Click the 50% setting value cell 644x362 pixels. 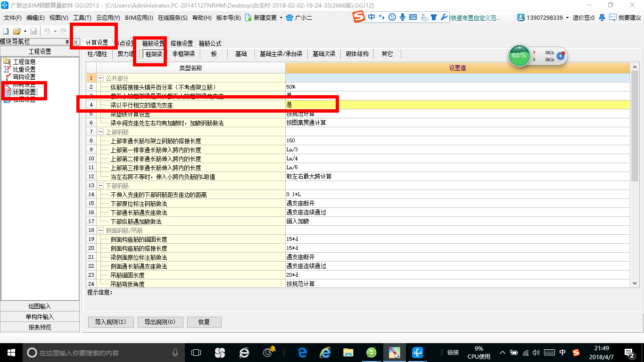(x=457, y=87)
